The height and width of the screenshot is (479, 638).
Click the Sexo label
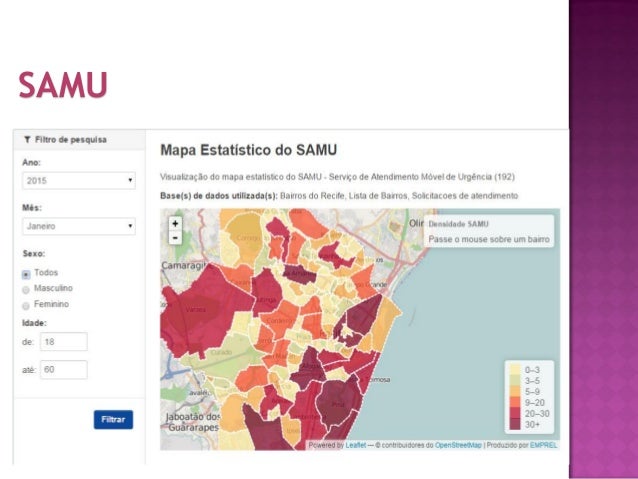(x=34, y=254)
